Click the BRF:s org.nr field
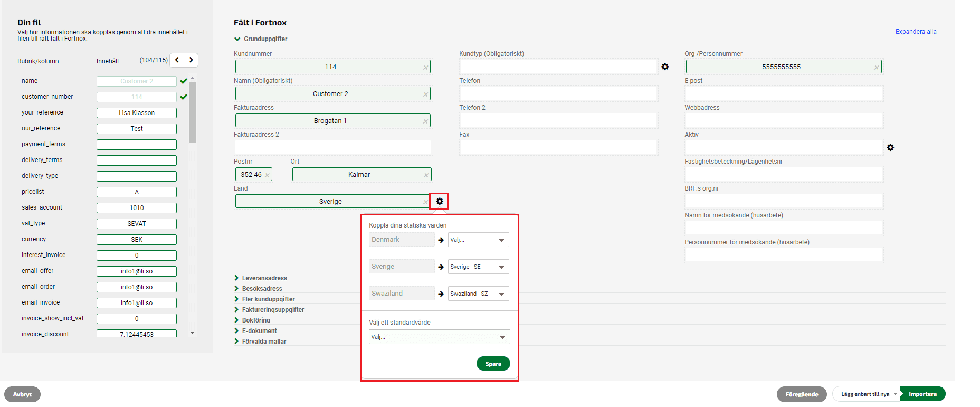Viewport: 980px width, 407px height. [x=784, y=201]
